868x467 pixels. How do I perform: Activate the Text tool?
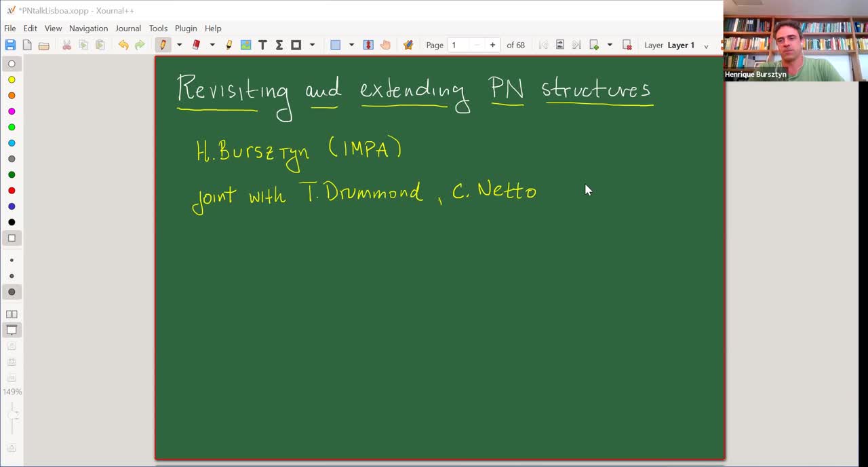tap(262, 44)
